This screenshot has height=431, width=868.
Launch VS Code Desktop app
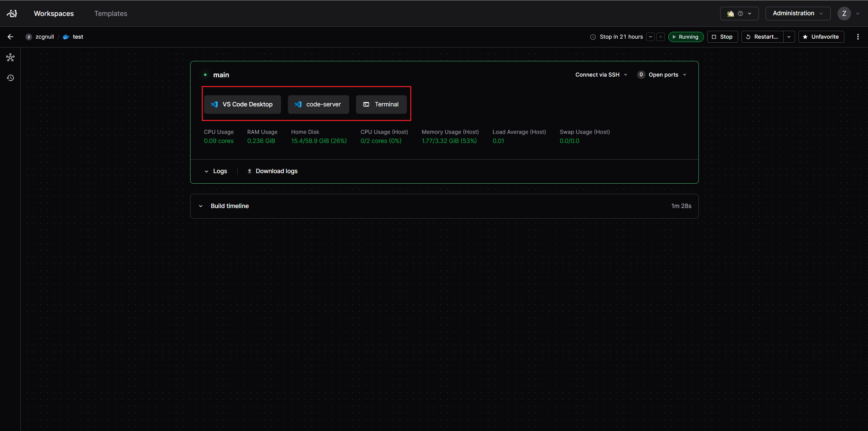tap(242, 104)
